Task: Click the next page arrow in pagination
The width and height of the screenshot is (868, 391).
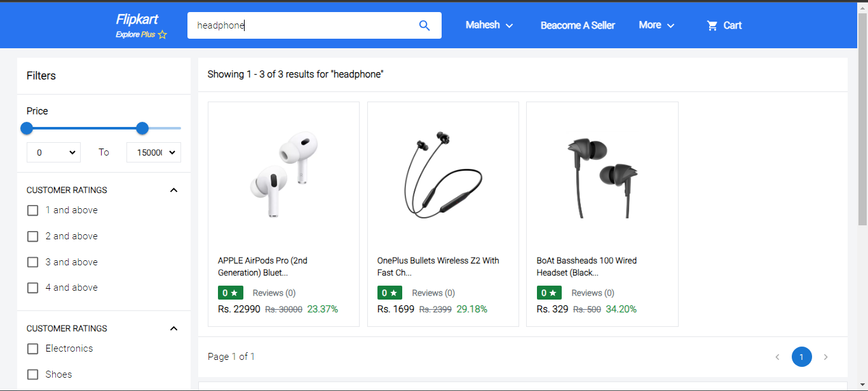Action: (x=825, y=357)
